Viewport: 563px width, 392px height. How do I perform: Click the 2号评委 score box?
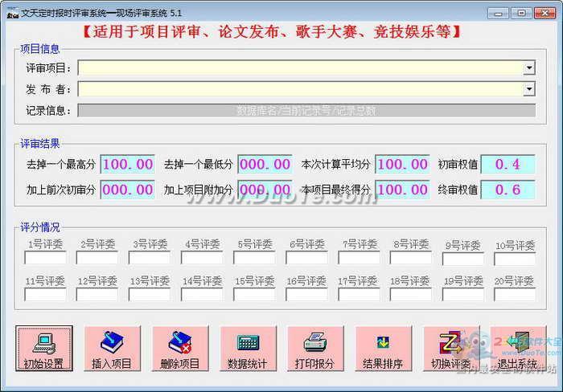point(97,258)
